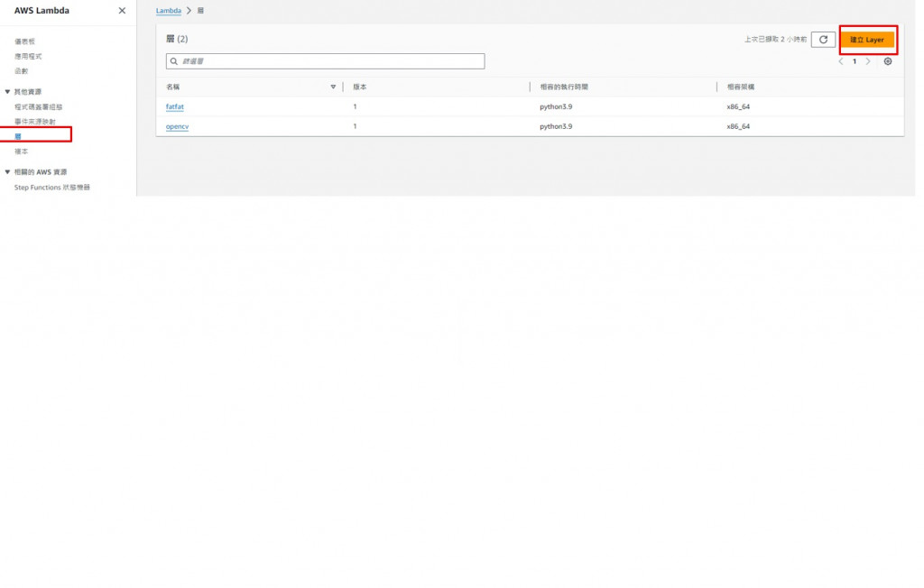
Task: Go to next page of layers
Action: tap(868, 61)
